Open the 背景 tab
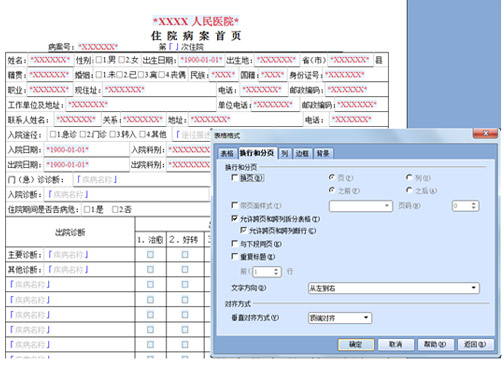Image resolution: width=502 pixels, height=366 pixels. 323,153
